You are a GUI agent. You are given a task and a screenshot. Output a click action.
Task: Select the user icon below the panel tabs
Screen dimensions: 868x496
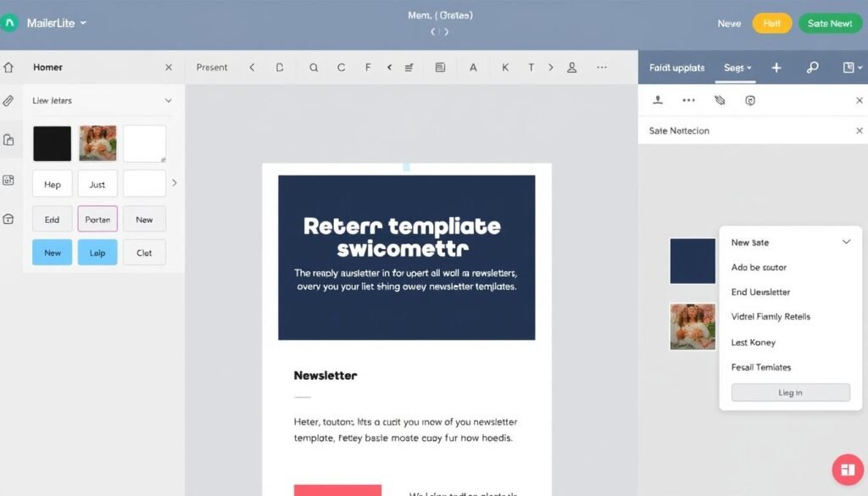(657, 99)
